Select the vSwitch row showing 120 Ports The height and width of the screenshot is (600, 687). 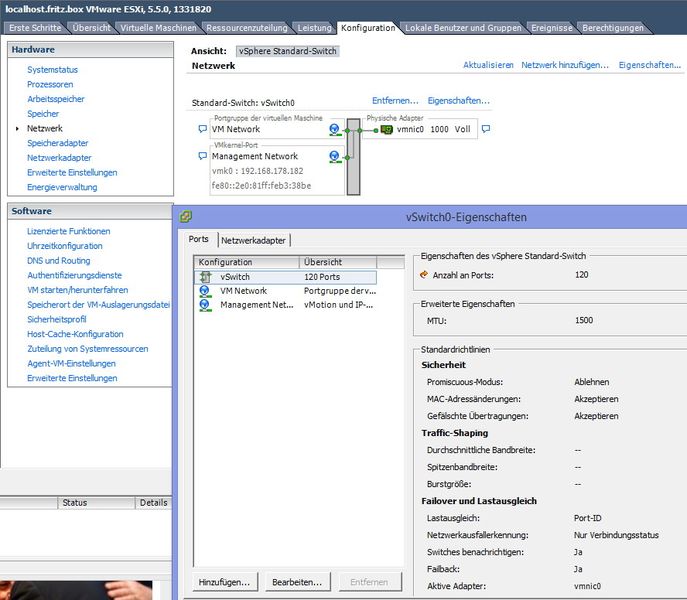(x=285, y=277)
